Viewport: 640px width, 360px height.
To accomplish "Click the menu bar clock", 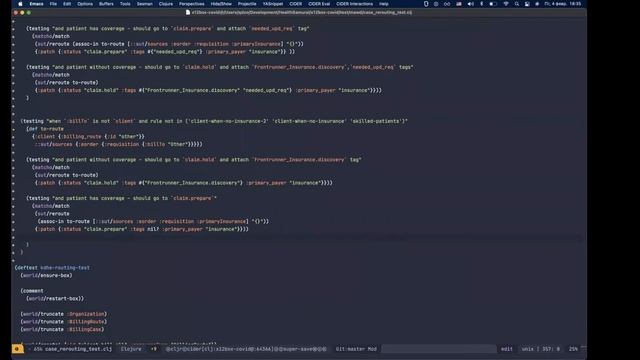I will 562,4.
